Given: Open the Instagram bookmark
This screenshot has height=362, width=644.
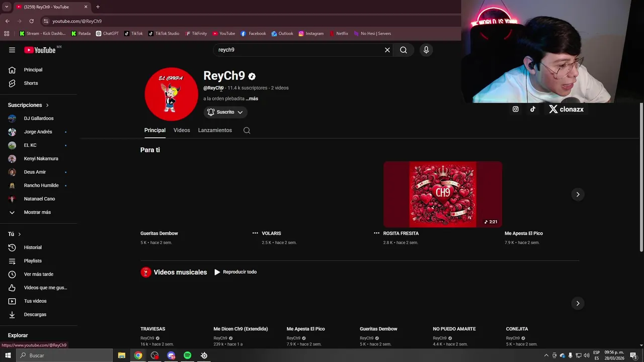Looking at the screenshot, I should point(311,34).
